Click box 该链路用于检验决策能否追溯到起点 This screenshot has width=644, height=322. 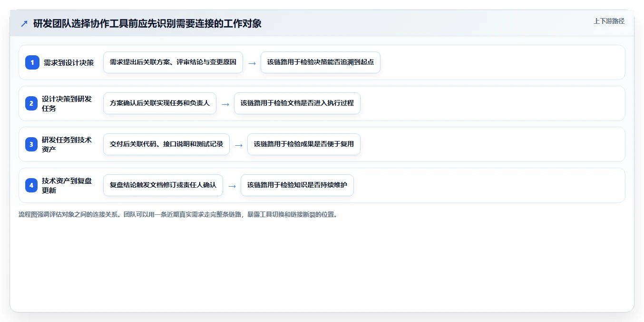[321, 62]
